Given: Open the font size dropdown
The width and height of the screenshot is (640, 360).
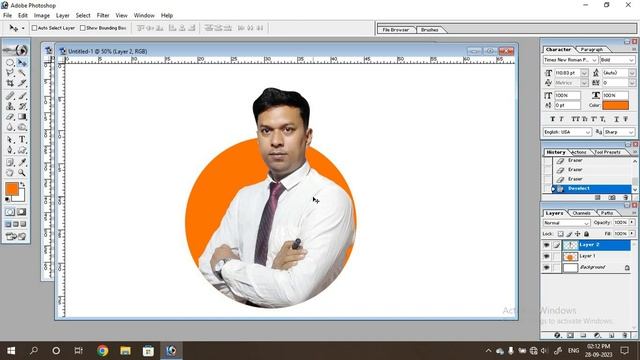Looking at the screenshot, I should 584,73.
